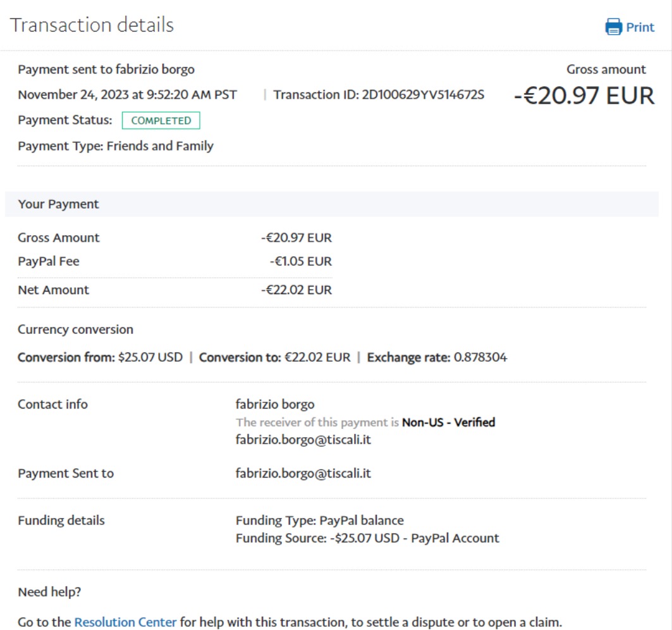This screenshot has height=630, width=672.
Task: Click the email beside Payment Sent to
Action: (303, 473)
